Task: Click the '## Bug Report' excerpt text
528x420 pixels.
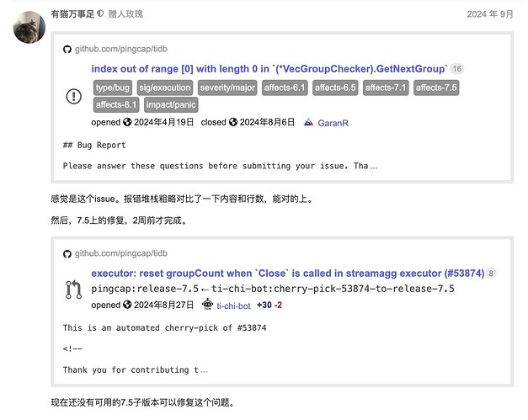Action: point(94,145)
